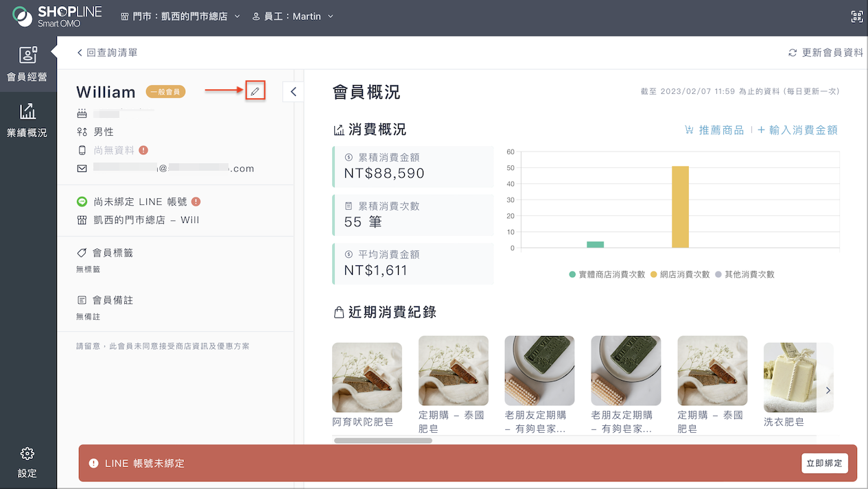Click the 會員標籤 tag icon

(82, 253)
